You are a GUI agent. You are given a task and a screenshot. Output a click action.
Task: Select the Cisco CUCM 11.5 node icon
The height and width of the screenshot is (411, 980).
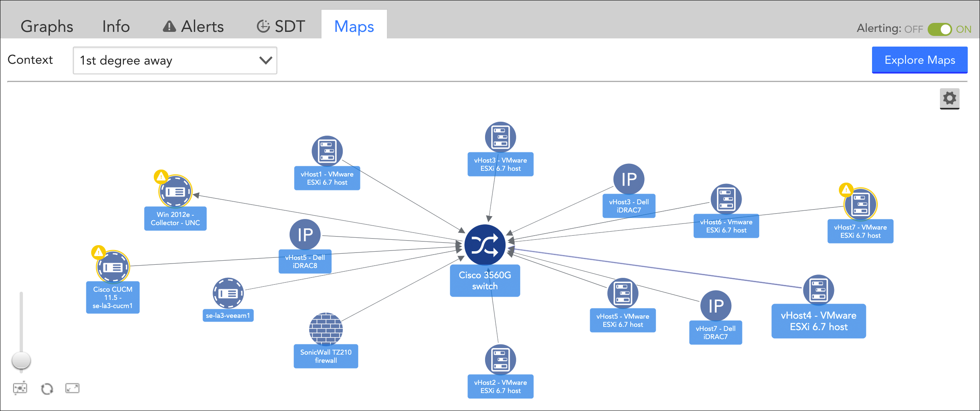click(113, 267)
